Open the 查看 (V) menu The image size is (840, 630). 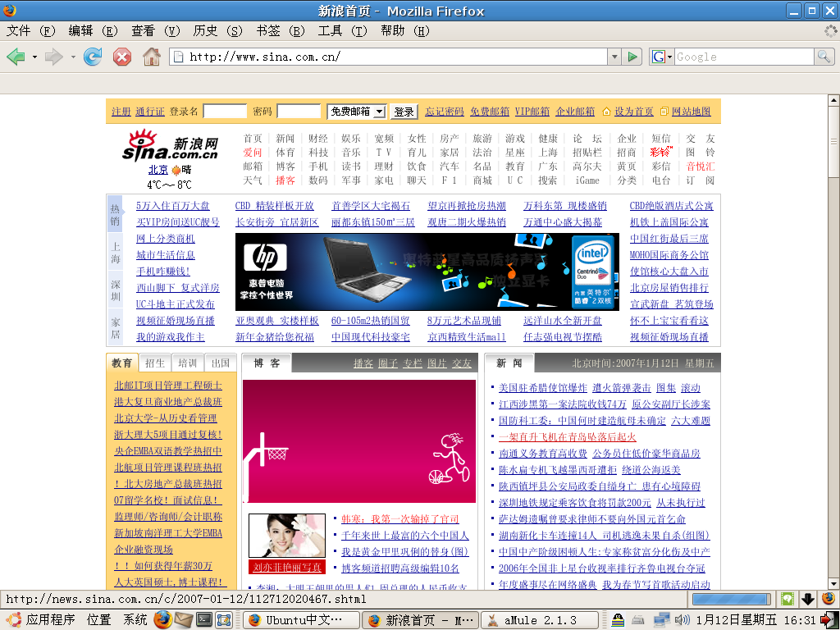tap(156, 31)
